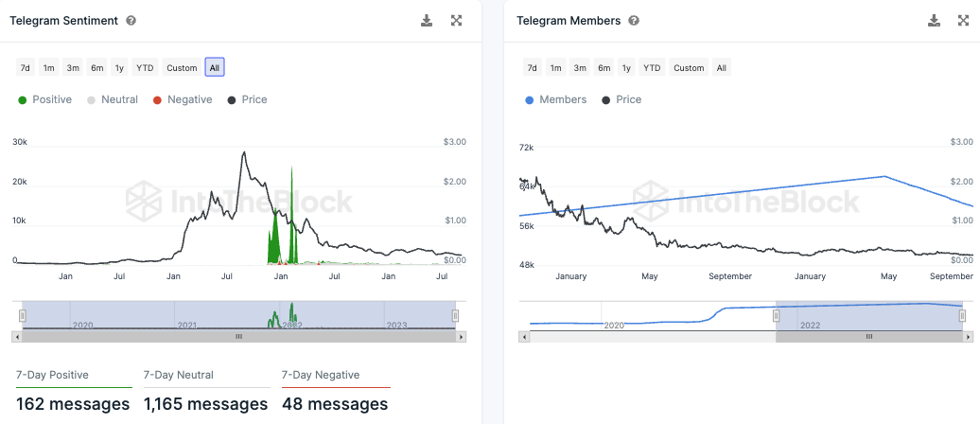Image resolution: width=980 pixels, height=424 pixels.
Task: Open the Custom date range in Members chart
Action: point(689,67)
